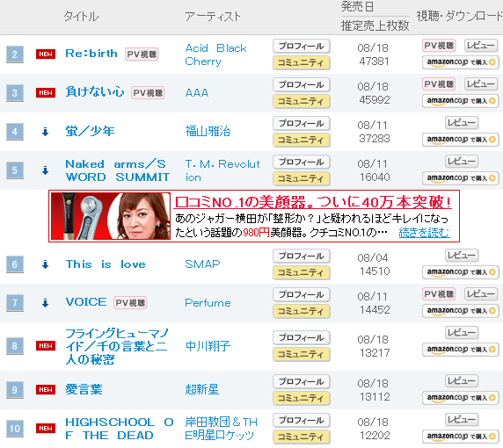Open artist 岸田教団&THE明星ロケッツ
The height and width of the screenshot is (448, 503).
coord(222,429)
